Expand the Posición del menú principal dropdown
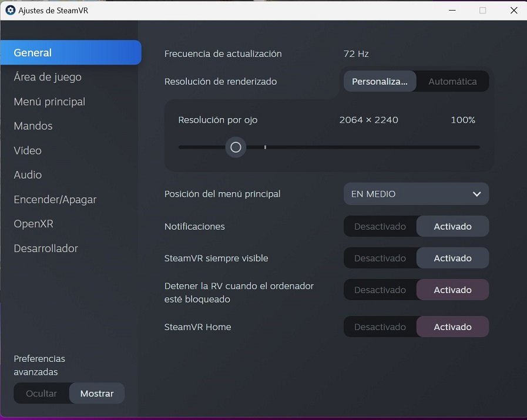The height and width of the screenshot is (420, 527). coord(415,194)
